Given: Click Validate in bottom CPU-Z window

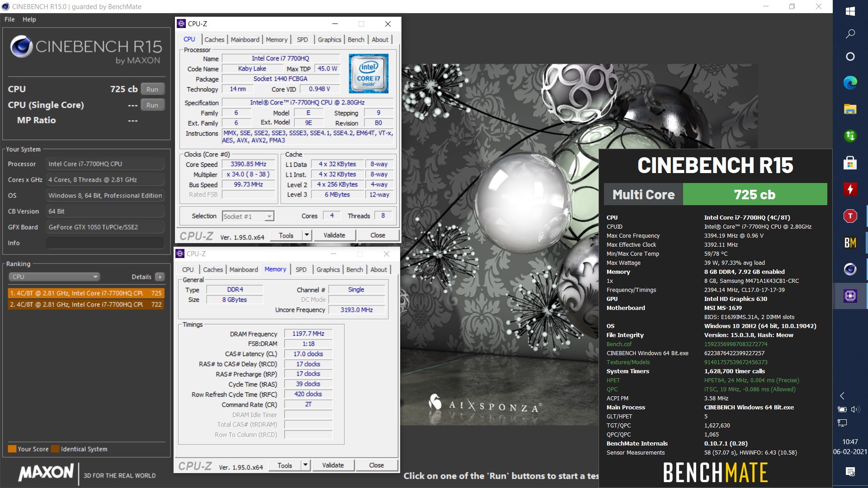Looking at the screenshot, I should (x=333, y=465).
